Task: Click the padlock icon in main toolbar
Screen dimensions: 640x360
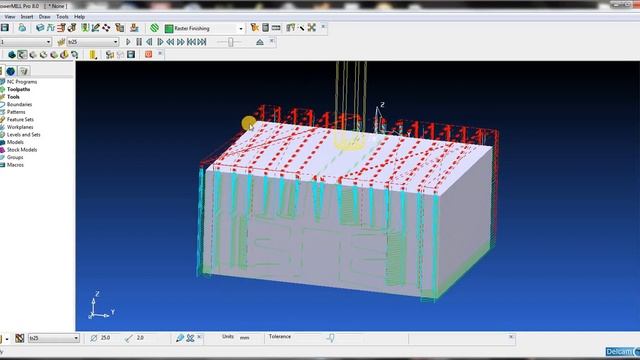Action: 22,28
